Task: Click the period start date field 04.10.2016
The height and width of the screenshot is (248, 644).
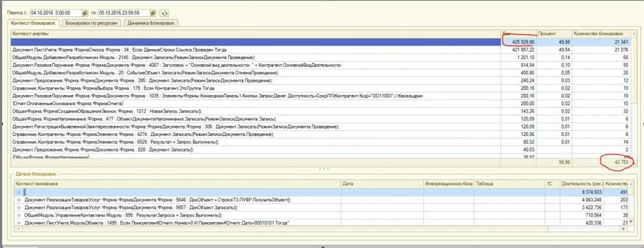Action: tap(55, 13)
